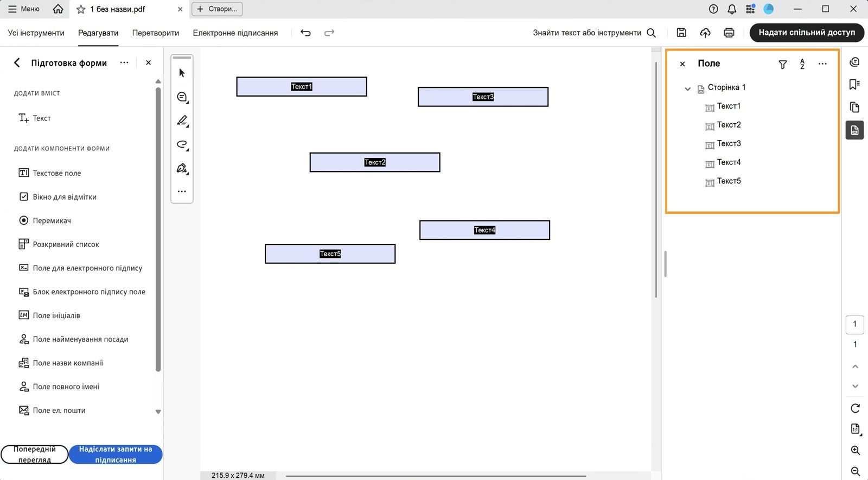Save the document with the floppy icon
The width and height of the screenshot is (868, 480).
point(681,33)
